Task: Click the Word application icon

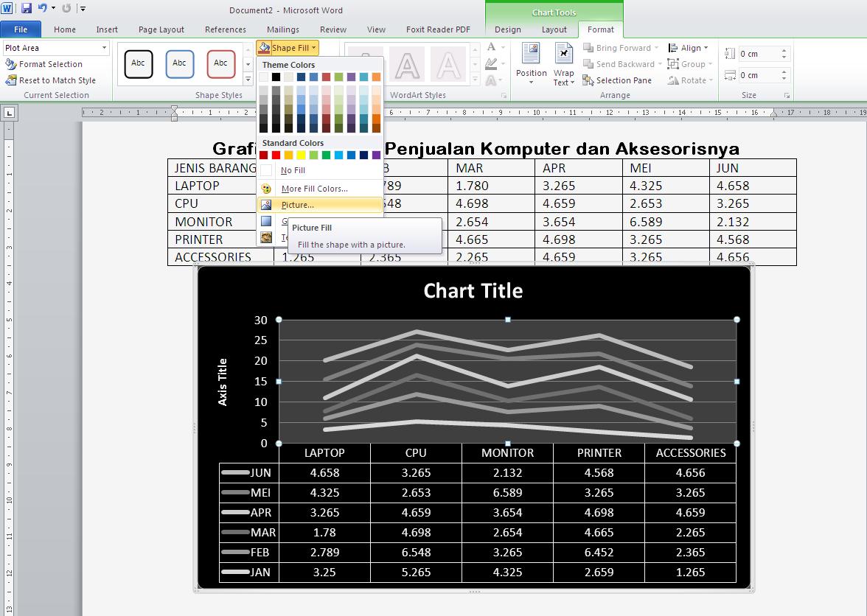Action: pos(7,8)
